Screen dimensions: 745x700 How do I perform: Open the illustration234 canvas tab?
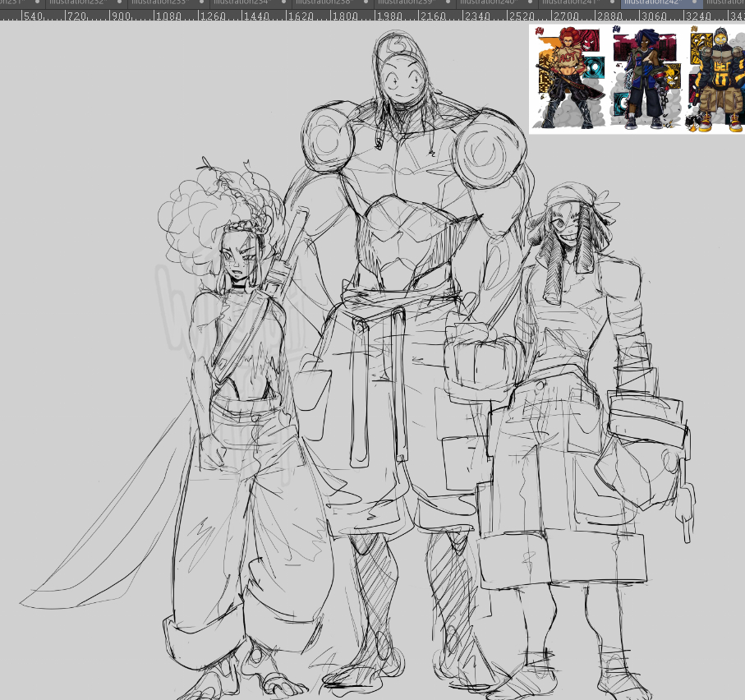pyautogui.click(x=240, y=2)
